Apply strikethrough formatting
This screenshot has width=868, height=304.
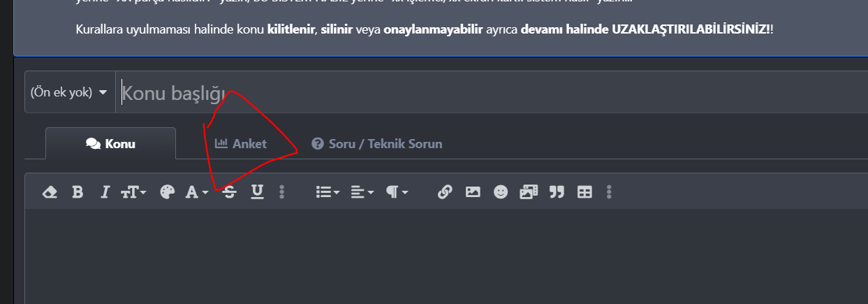pyautogui.click(x=229, y=192)
